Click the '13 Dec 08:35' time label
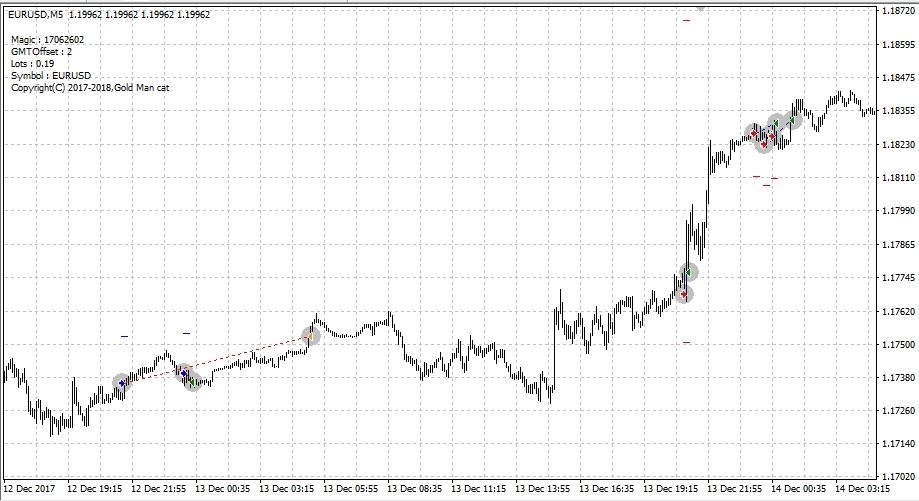 click(x=414, y=489)
